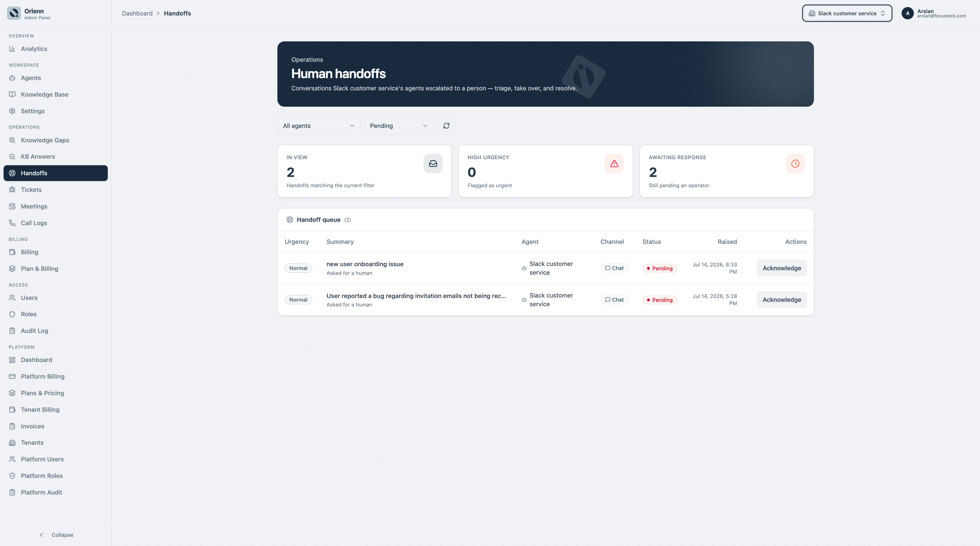Viewport: 980px width, 546px height.
Task: Go to Plan & Billing page
Action: 56,269
